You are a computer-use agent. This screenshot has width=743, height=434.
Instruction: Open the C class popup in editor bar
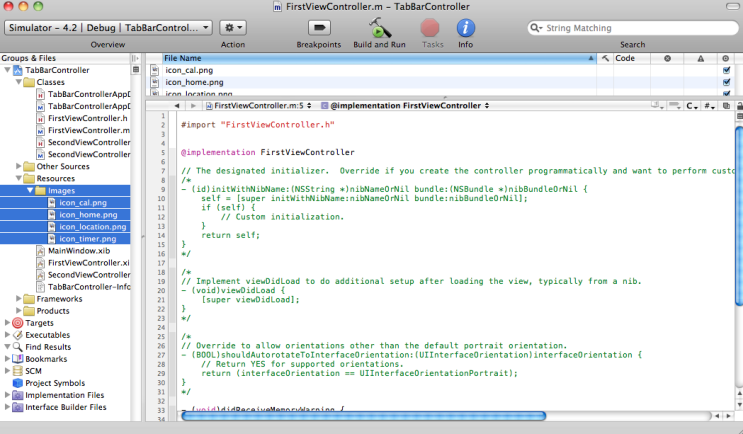pyautogui.click(x=692, y=106)
